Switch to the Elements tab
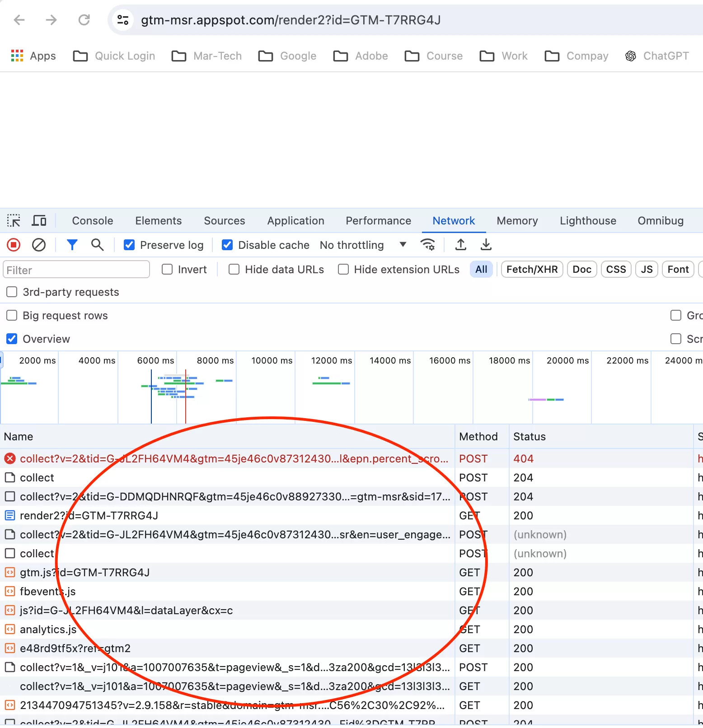 (x=159, y=221)
